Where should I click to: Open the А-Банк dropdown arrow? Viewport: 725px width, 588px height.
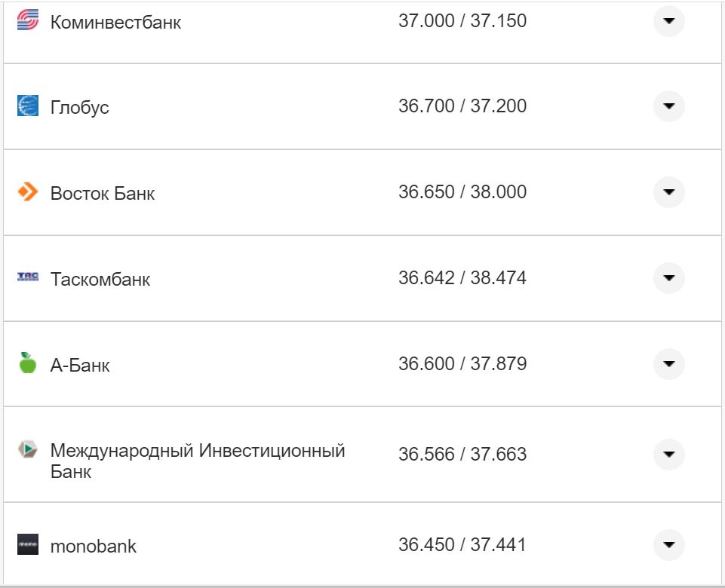tap(668, 362)
